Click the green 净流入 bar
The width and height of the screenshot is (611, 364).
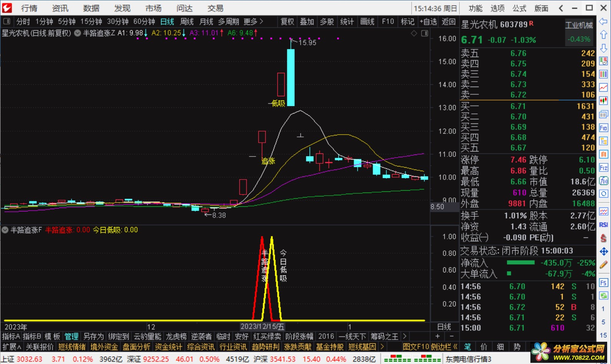pyautogui.click(x=520, y=263)
